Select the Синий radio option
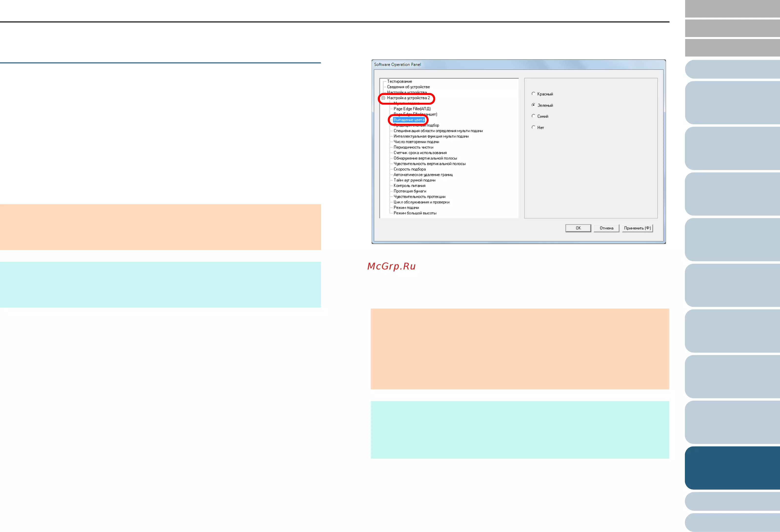 tap(533, 116)
